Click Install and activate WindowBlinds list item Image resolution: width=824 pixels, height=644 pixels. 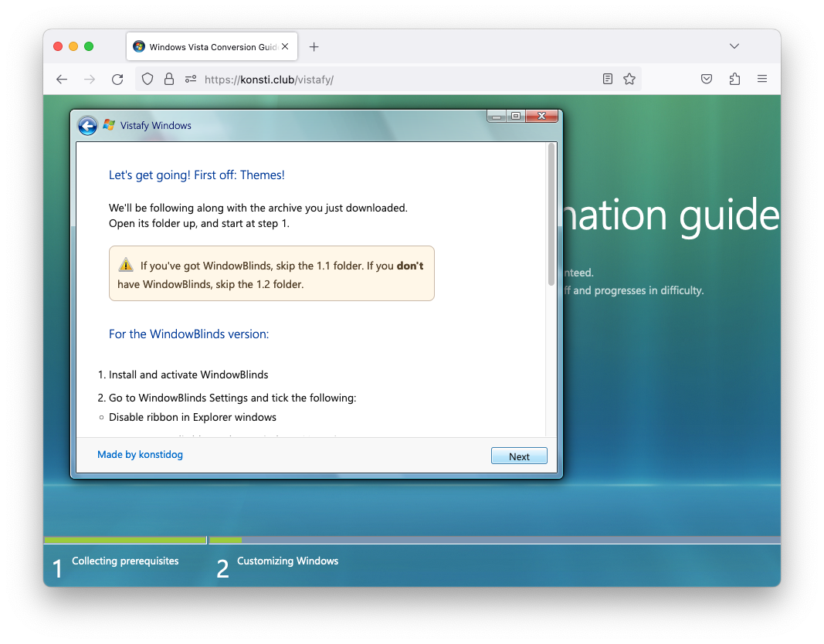[188, 375]
